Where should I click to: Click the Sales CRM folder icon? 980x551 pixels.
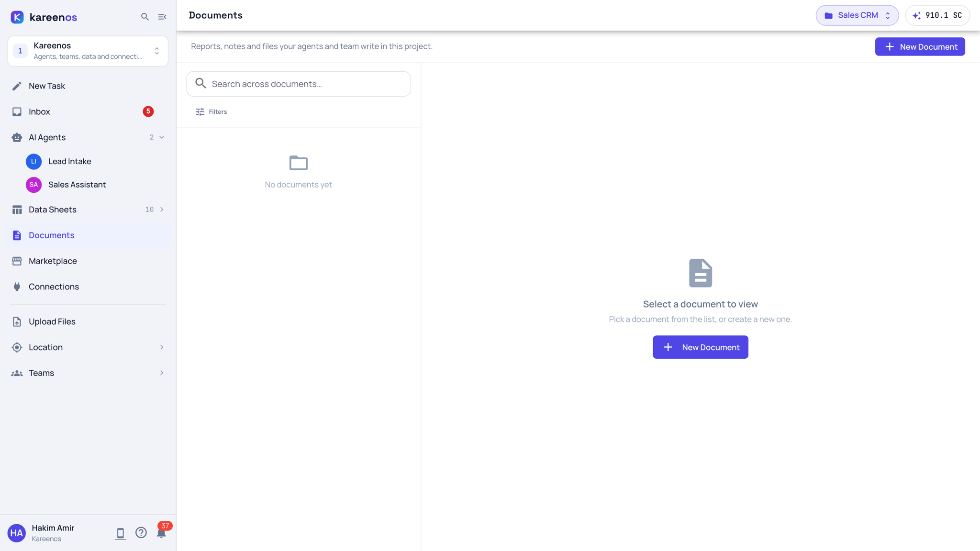pyautogui.click(x=829, y=16)
